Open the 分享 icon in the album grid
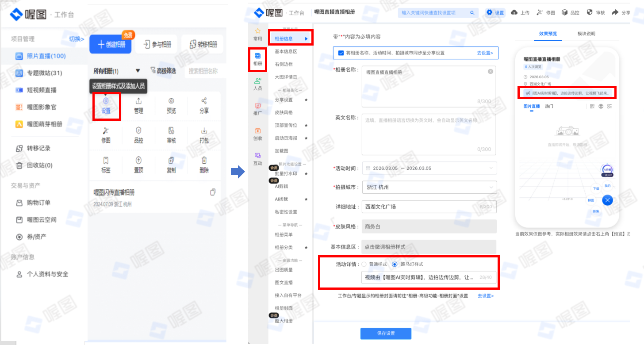Viewport: 644px width, 345px height. (204, 101)
